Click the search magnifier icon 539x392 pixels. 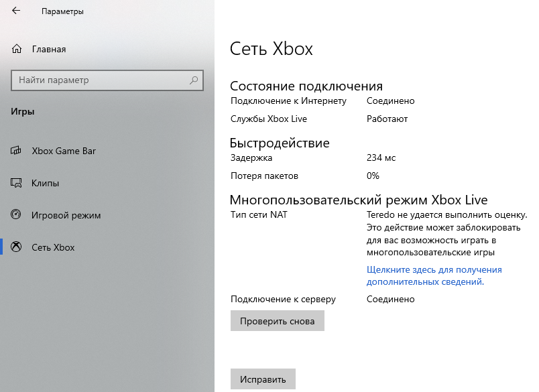(194, 80)
